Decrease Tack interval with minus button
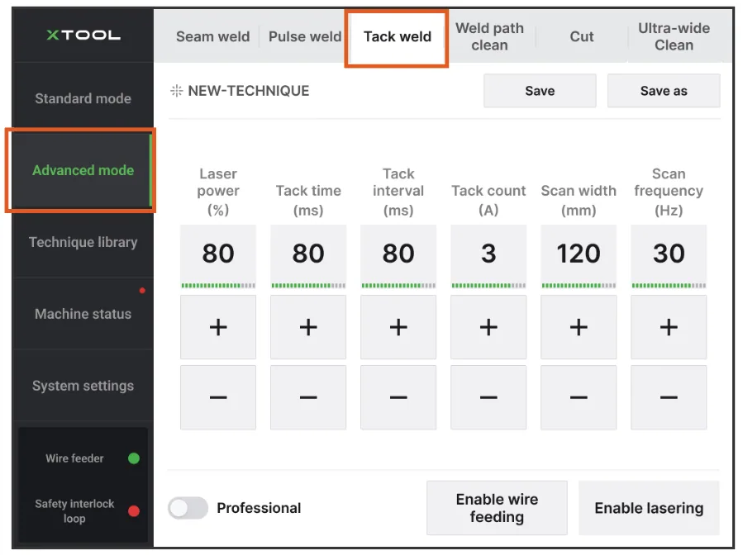 tap(398, 397)
